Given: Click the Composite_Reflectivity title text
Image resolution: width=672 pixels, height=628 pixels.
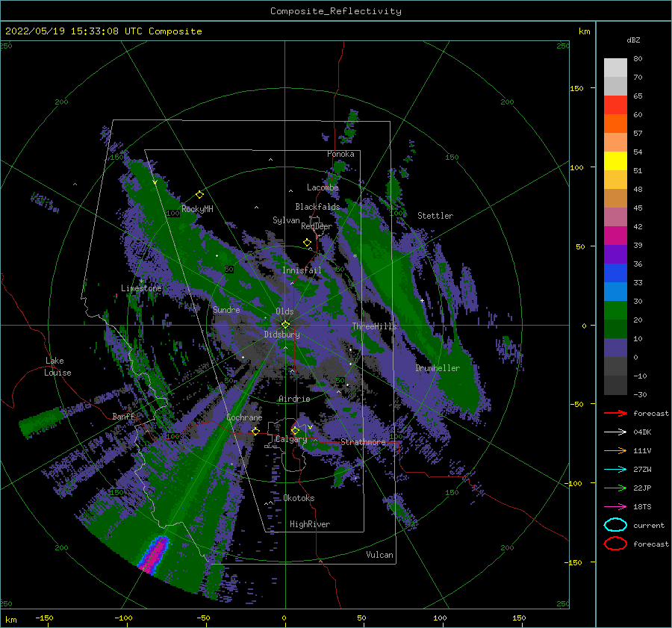Looking at the screenshot, I should (336, 11).
